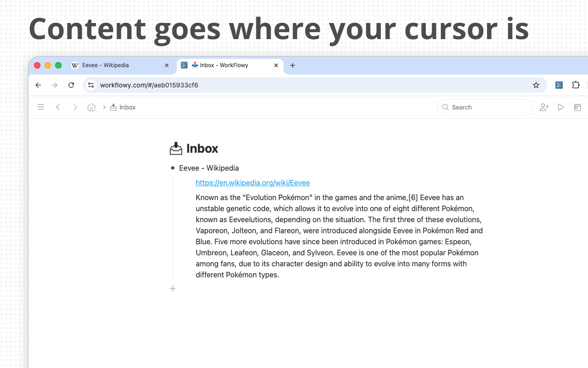Close the browser window with red button

(x=37, y=65)
